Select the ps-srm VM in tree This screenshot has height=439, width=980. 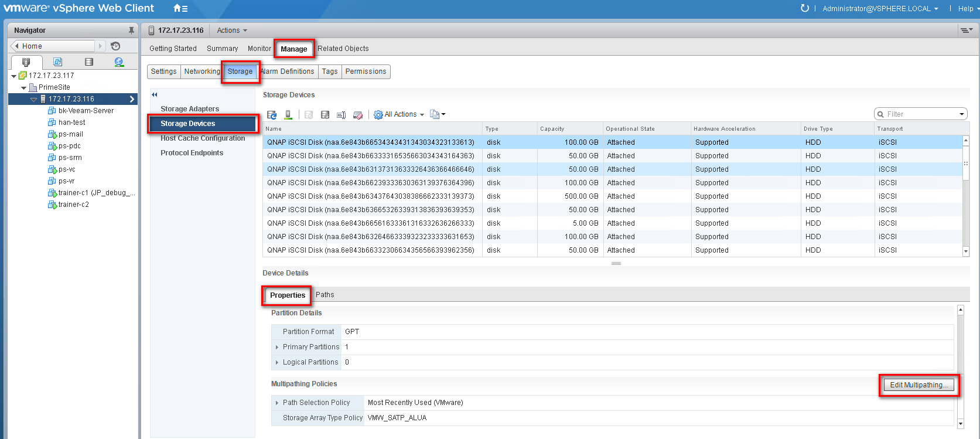pyautogui.click(x=70, y=158)
